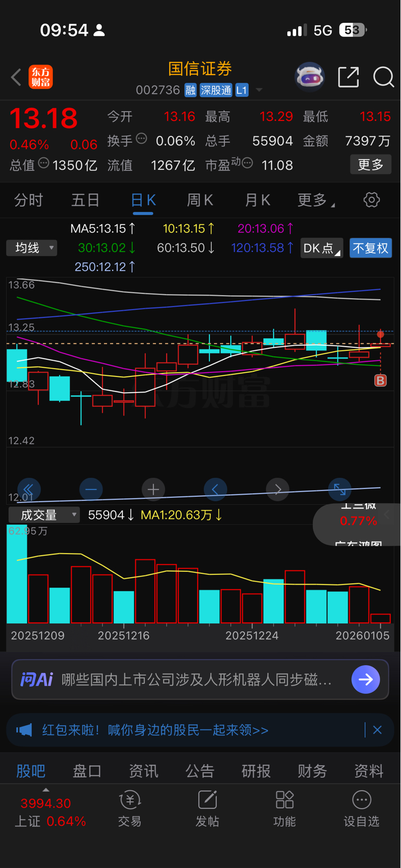
Task: Tap the 融 margin trading badge
Action: pos(190,90)
